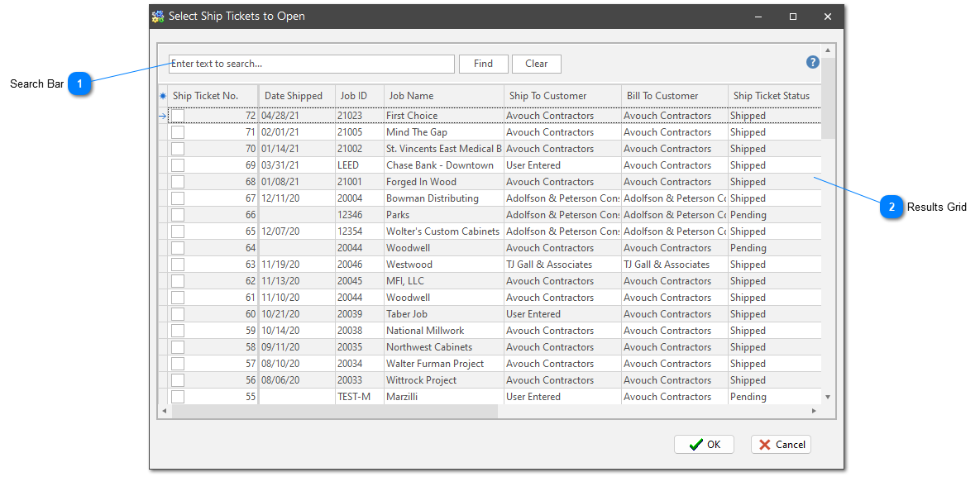Click the vertical scrollbar down arrow

(828, 395)
